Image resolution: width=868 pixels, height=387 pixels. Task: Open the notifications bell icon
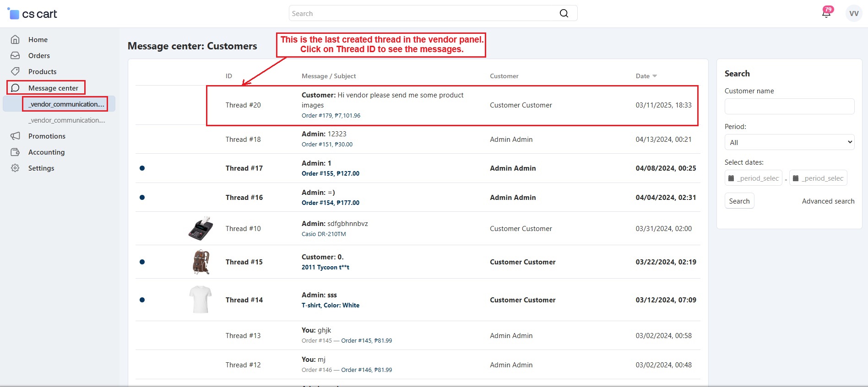826,13
